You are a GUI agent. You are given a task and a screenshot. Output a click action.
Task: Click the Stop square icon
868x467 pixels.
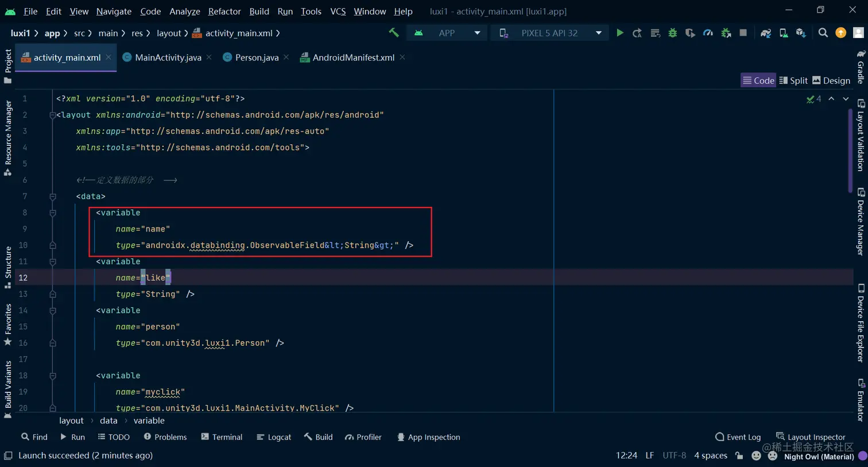coord(743,33)
